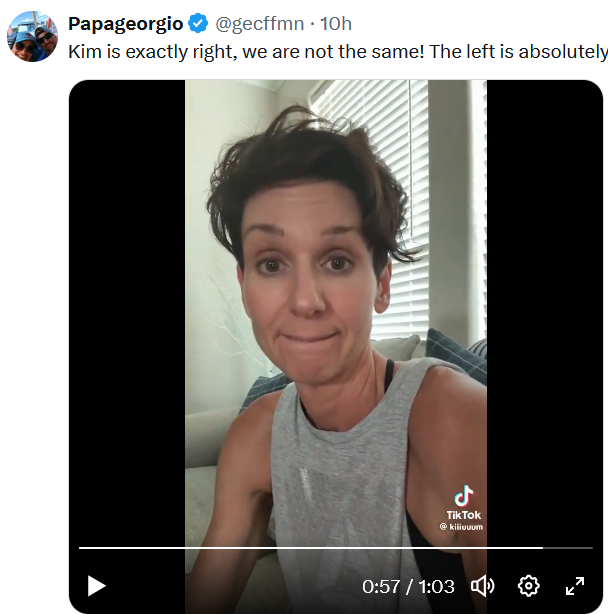This screenshot has height=614, width=608.
Task: Open Papageorgio's profile picture
Action: pos(32,37)
